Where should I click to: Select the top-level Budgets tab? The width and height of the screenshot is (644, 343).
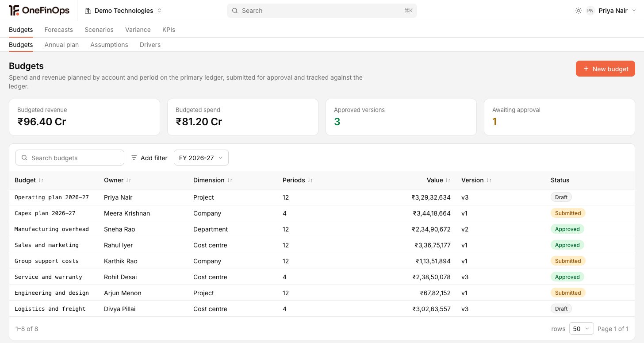pyautogui.click(x=21, y=30)
